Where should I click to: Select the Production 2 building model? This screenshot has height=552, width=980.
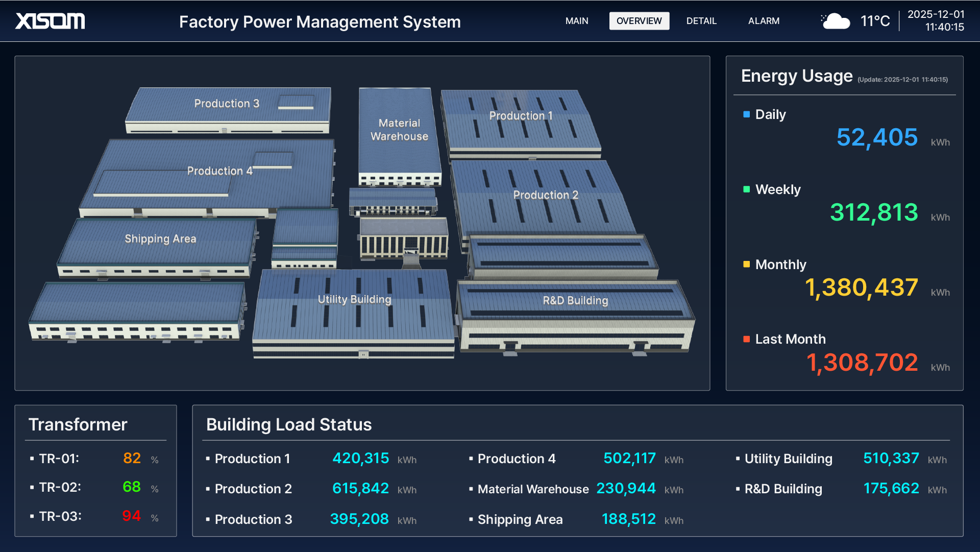pos(546,196)
